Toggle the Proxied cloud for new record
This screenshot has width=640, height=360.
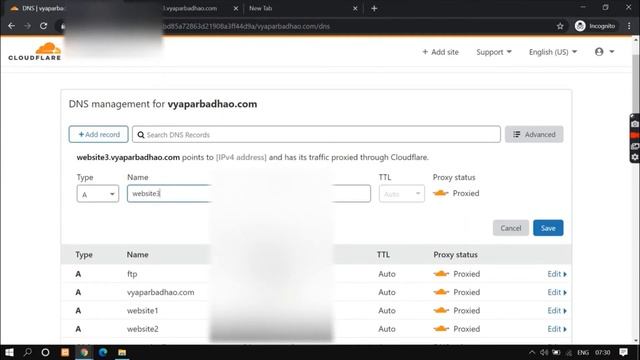(441, 193)
